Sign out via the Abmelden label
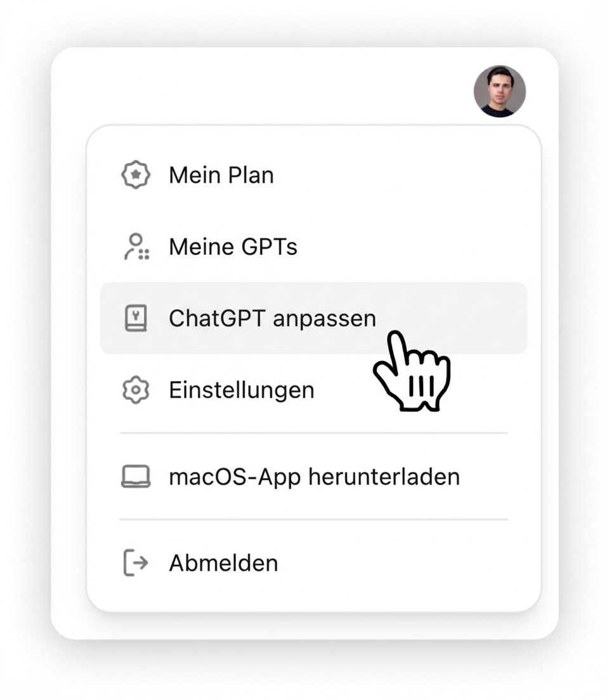This screenshot has width=609, height=700. [x=223, y=563]
